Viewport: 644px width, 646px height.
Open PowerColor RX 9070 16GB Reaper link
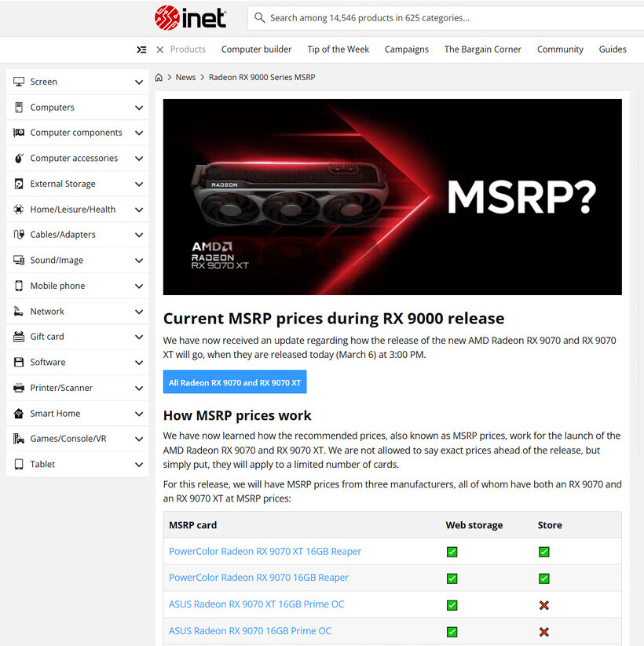[258, 578]
